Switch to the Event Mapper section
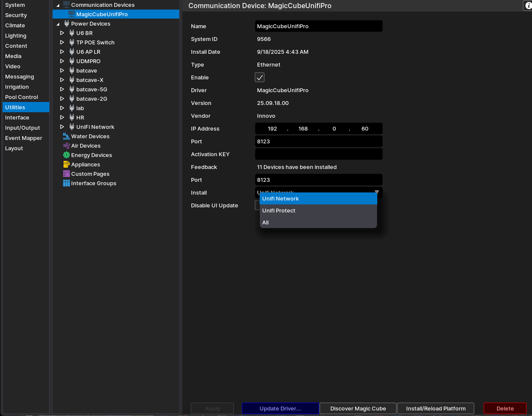 (23, 138)
